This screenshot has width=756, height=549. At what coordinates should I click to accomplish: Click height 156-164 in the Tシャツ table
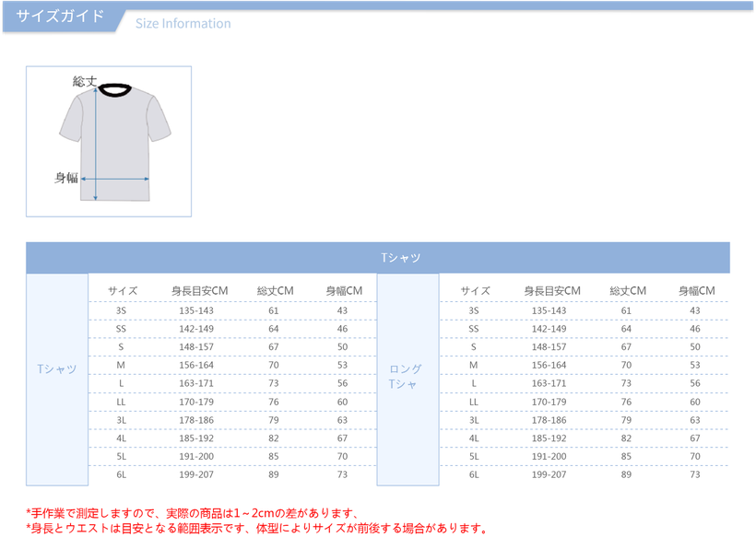click(196, 365)
